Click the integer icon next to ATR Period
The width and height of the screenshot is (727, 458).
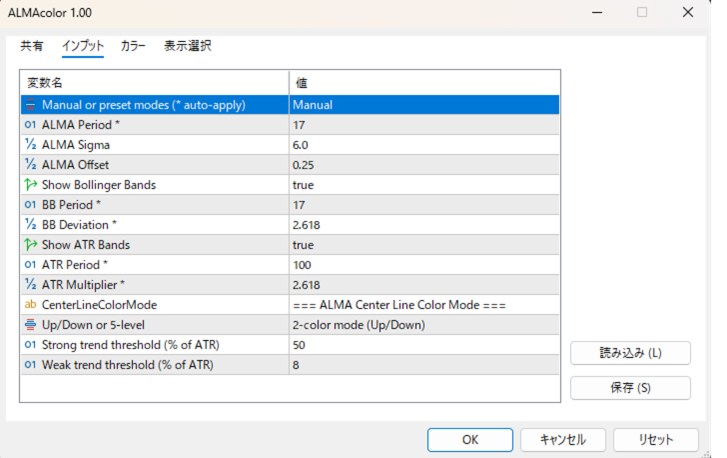(31, 264)
